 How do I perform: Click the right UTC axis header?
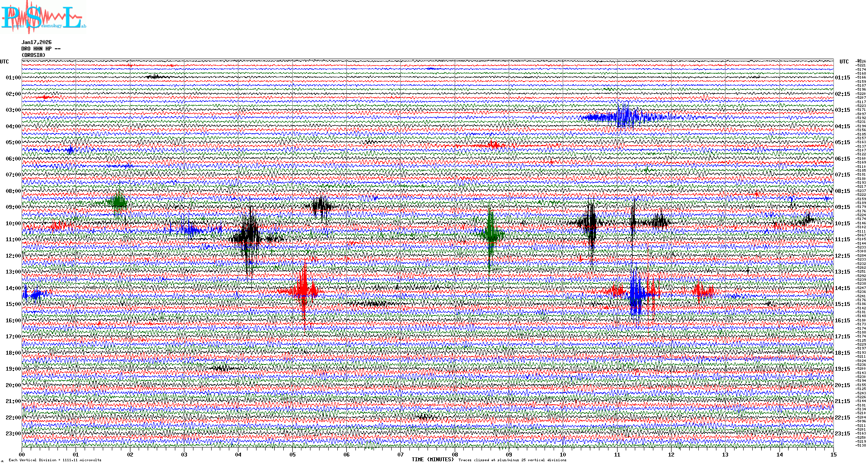tap(844, 62)
